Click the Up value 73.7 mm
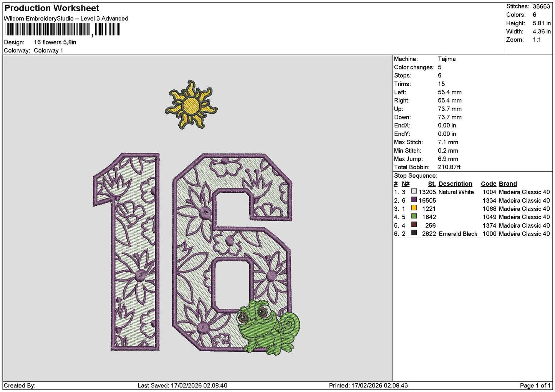Screen dimensions: 555x392 tap(450, 109)
